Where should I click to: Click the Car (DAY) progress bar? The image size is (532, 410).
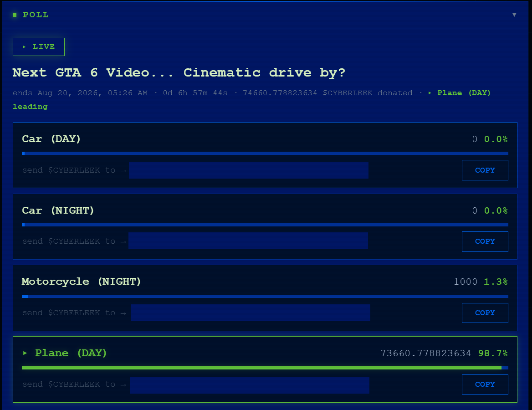click(265, 154)
